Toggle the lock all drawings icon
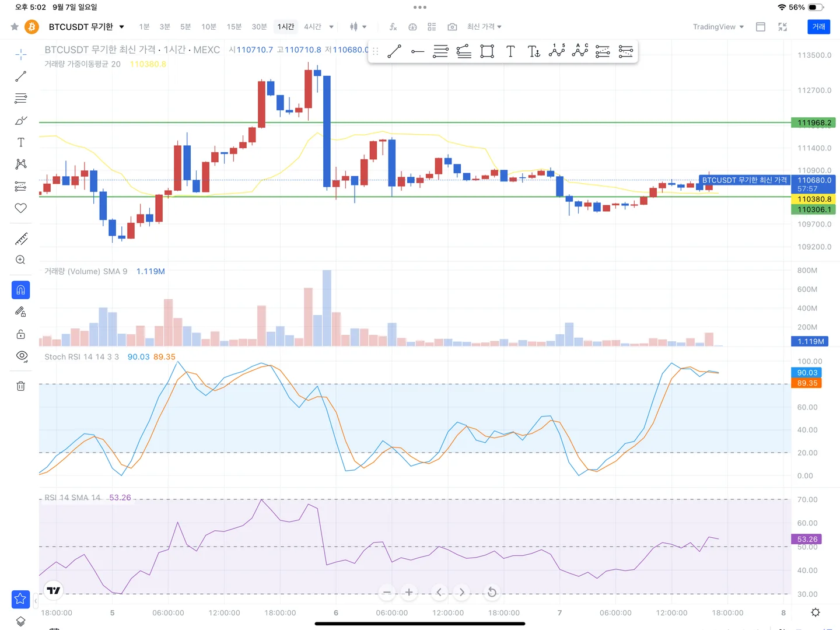The height and width of the screenshot is (630, 840). pos(21,334)
